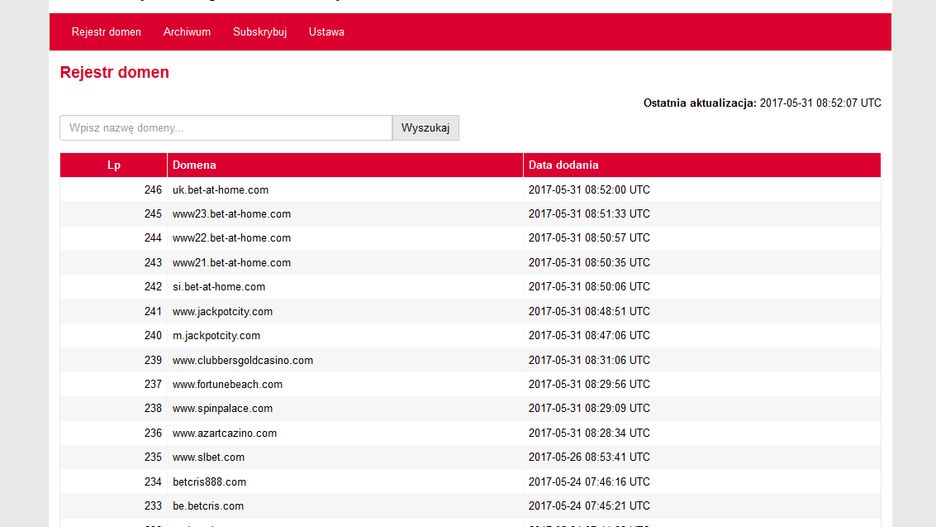The image size is (936, 527).
Task: Select domain www.azartcazino.com
Action: (224, 433)
